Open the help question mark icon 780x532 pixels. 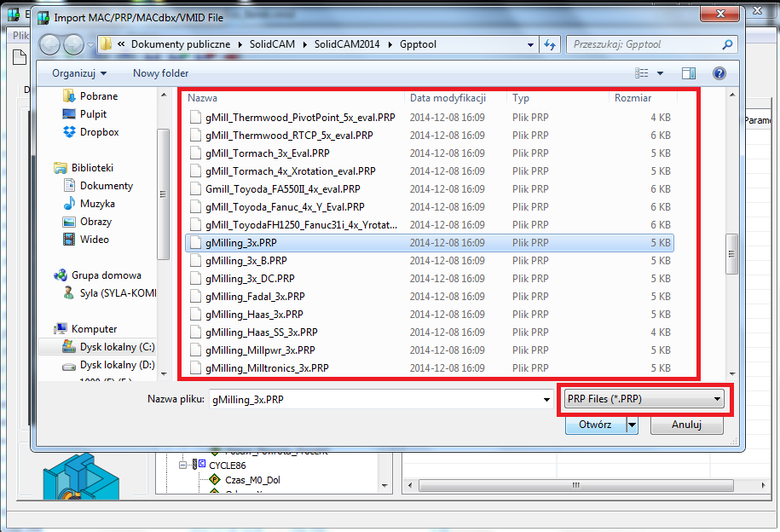(719, 73)
